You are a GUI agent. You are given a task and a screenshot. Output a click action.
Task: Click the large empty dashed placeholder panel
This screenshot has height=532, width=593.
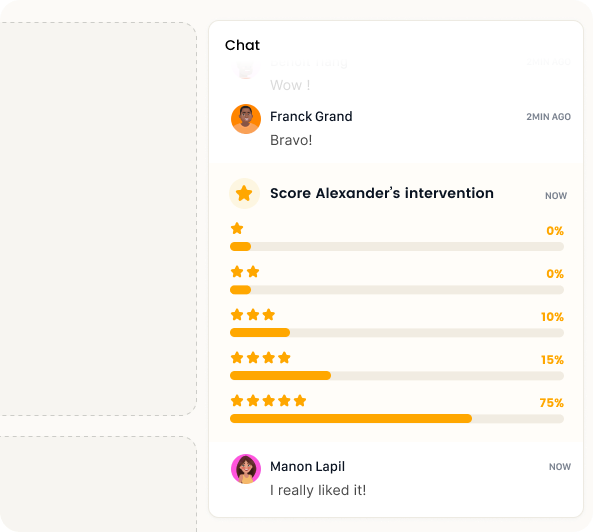click(98, 219)
